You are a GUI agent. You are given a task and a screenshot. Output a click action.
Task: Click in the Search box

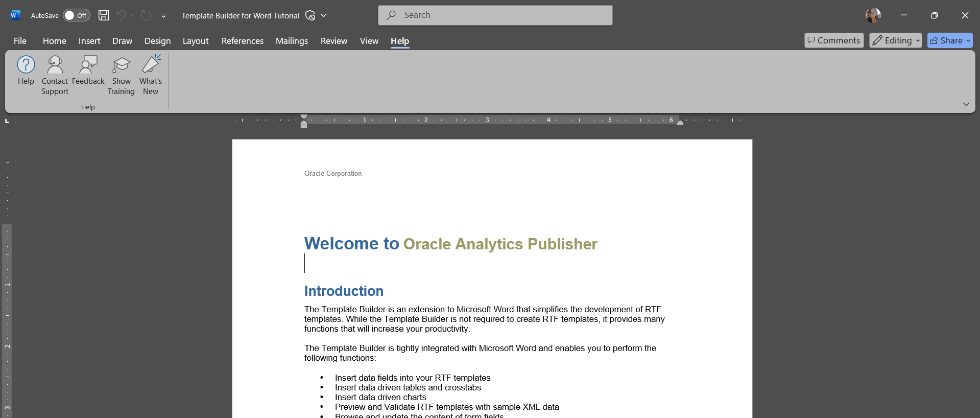coord(495,15)
